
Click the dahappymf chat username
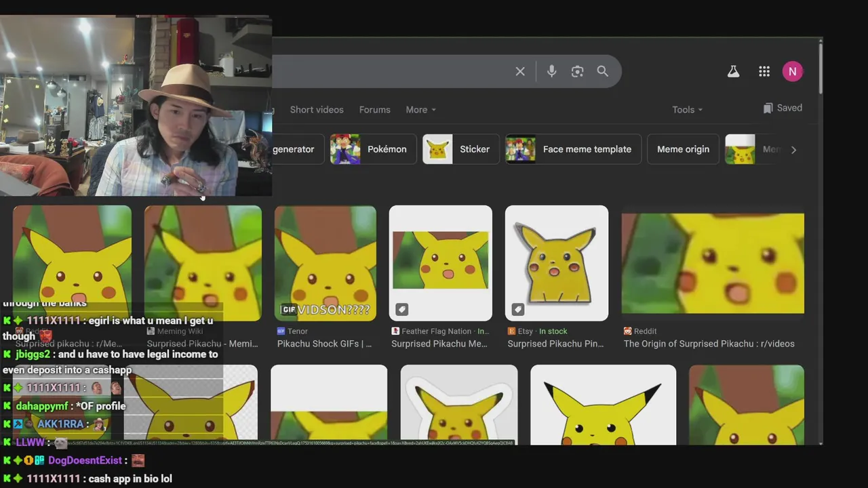click(42, 406)
